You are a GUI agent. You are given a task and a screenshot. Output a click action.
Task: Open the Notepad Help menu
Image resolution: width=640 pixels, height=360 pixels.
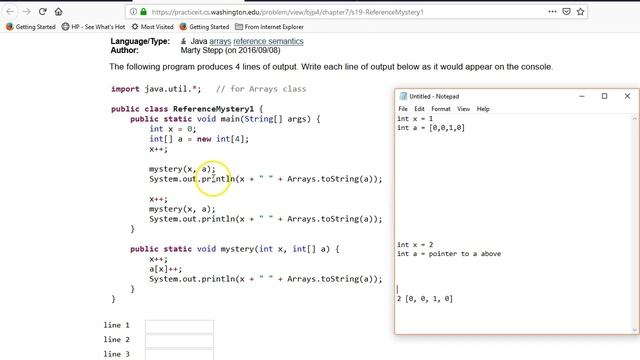(x=483, y=109)
